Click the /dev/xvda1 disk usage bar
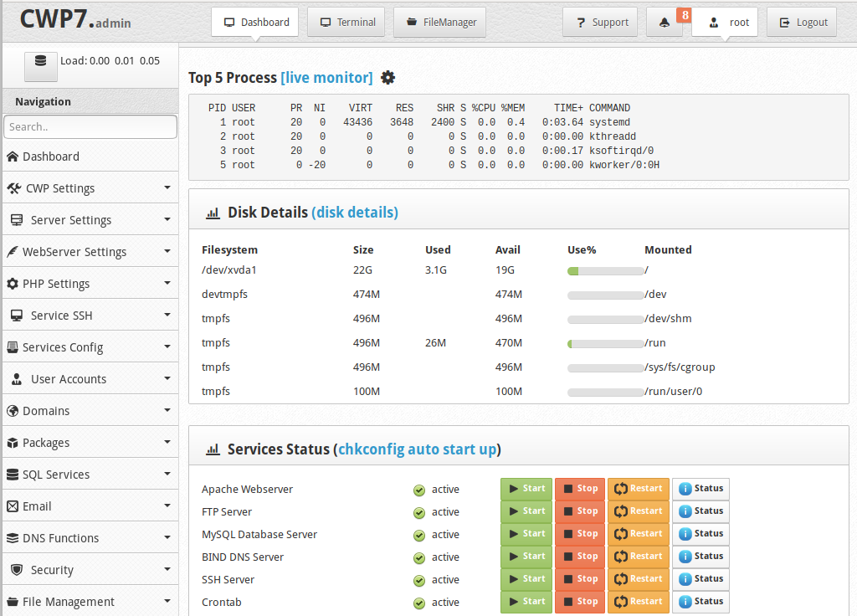857x616 pixels. pos(606,270)
